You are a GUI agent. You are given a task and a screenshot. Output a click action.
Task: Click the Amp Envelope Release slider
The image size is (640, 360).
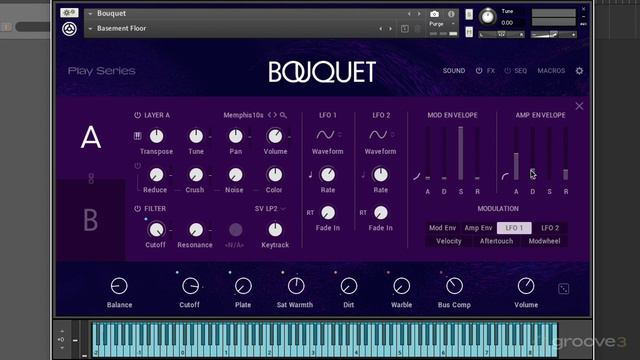(x=566, y=154)
